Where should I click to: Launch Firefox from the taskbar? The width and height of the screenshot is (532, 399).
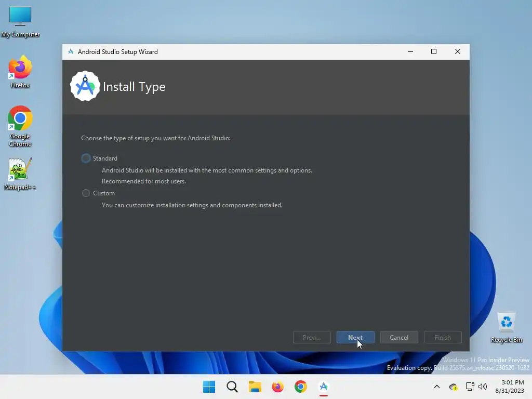click(x=277, y=387)
